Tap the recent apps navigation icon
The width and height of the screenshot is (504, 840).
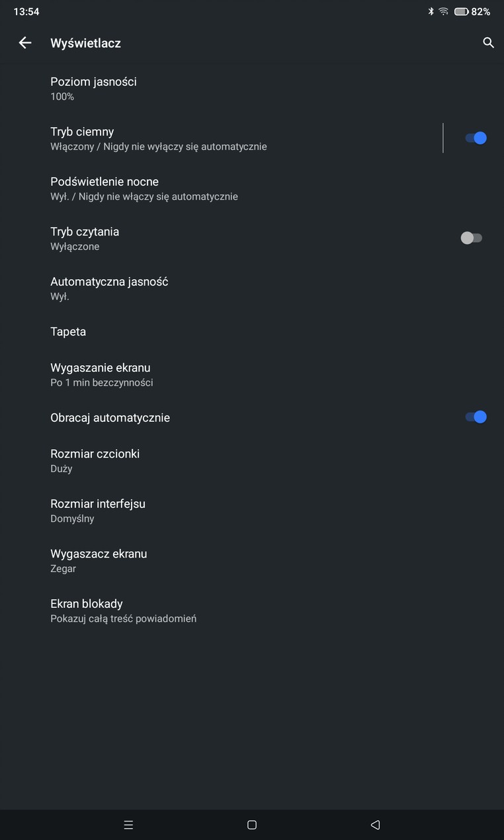tap(129, 825)
